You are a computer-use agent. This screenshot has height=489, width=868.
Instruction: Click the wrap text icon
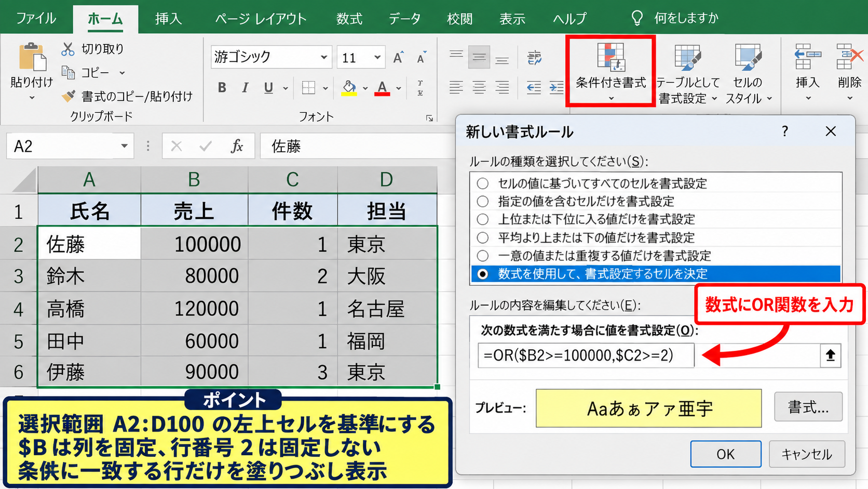pyautogui.click(x=534, y=58)
